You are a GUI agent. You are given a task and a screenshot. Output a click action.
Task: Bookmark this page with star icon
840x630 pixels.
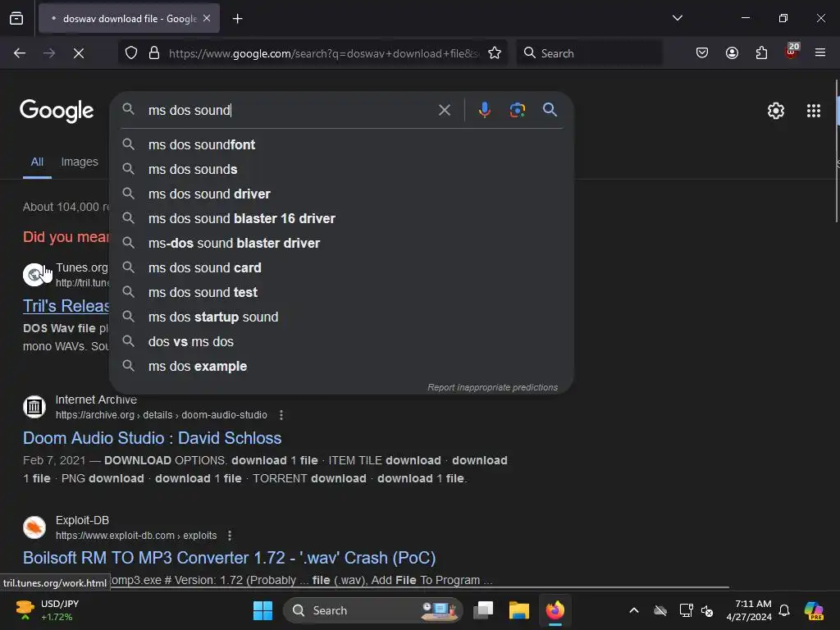[495, 53]
